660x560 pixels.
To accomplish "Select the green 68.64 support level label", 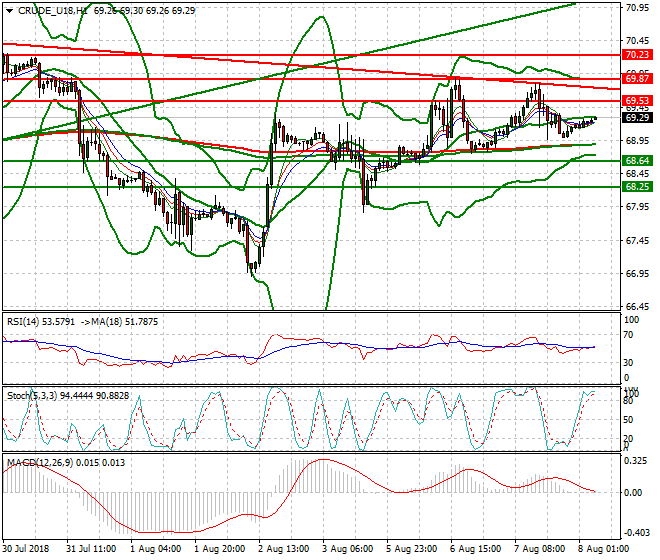I will click(x=637, y=160).
